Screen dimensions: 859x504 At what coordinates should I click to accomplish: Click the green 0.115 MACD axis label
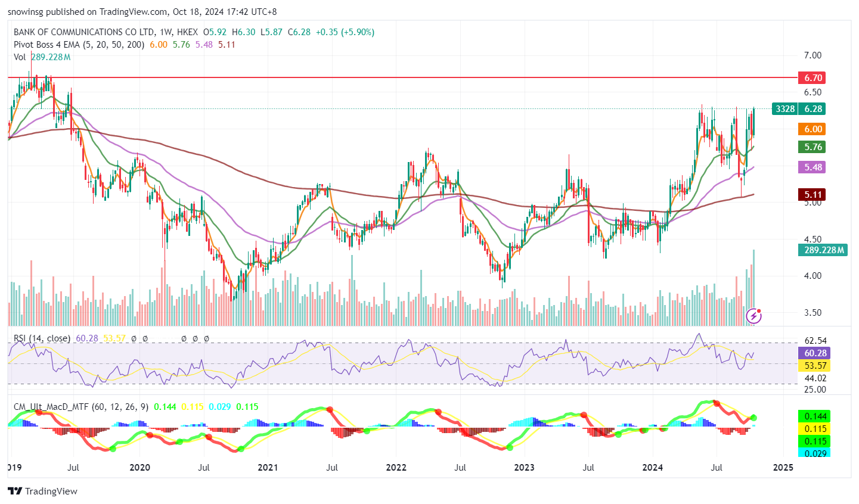[x=813, y=441]
